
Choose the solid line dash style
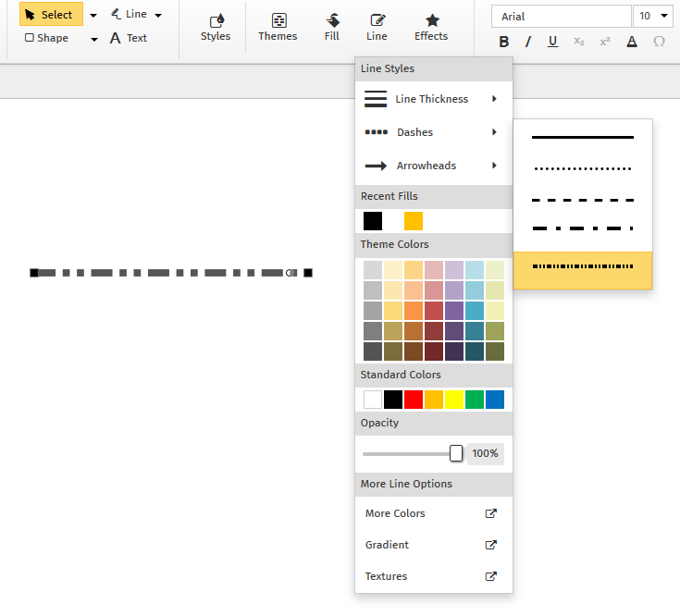coord(583,138)
